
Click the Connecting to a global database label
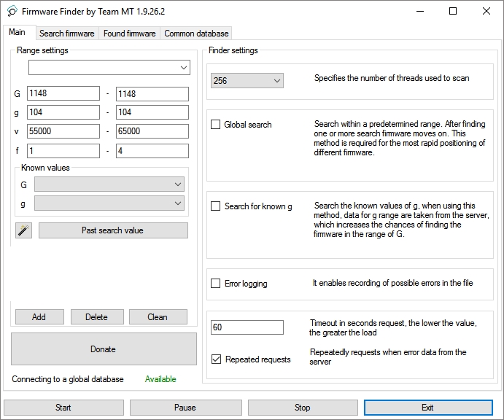(x=68, y=379)
